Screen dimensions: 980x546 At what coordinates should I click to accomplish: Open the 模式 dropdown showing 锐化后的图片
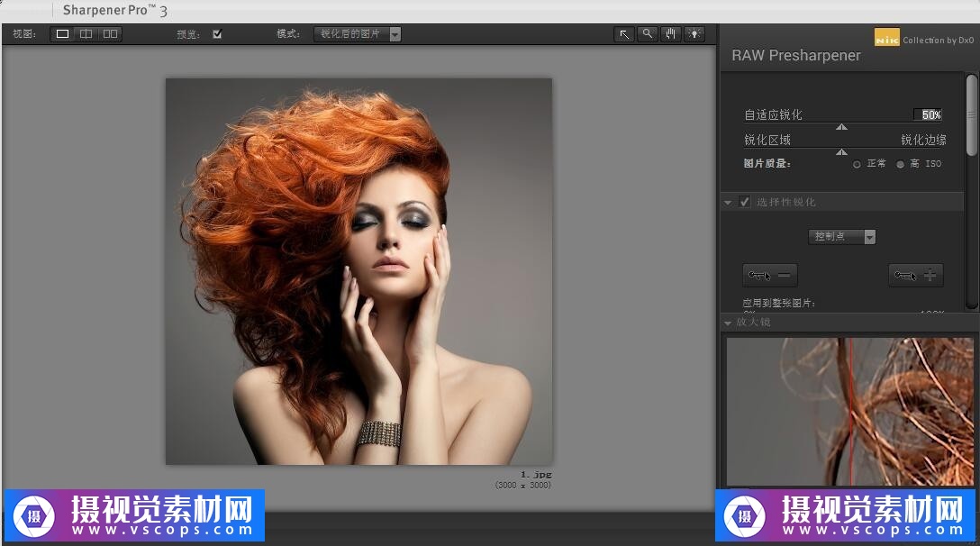pos(358,34)
